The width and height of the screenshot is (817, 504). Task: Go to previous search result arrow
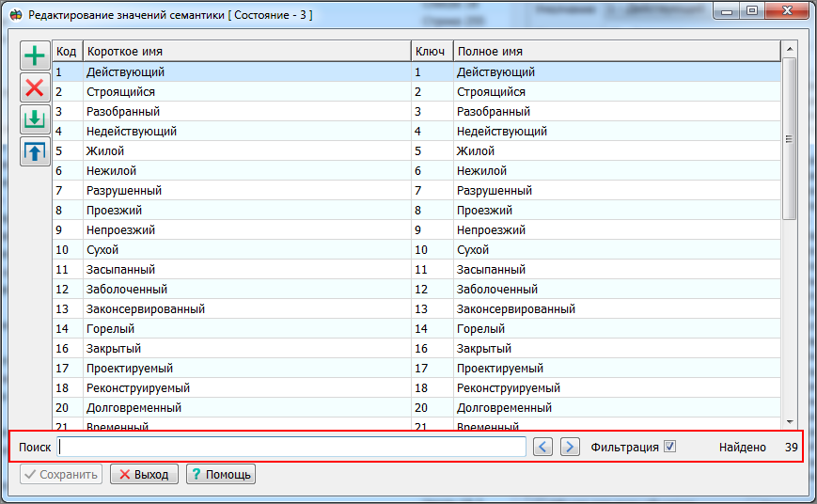(x=542, y=447)
